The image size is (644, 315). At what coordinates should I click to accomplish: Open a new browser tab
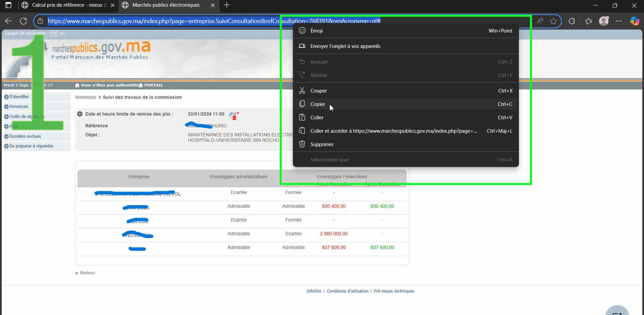227,5
